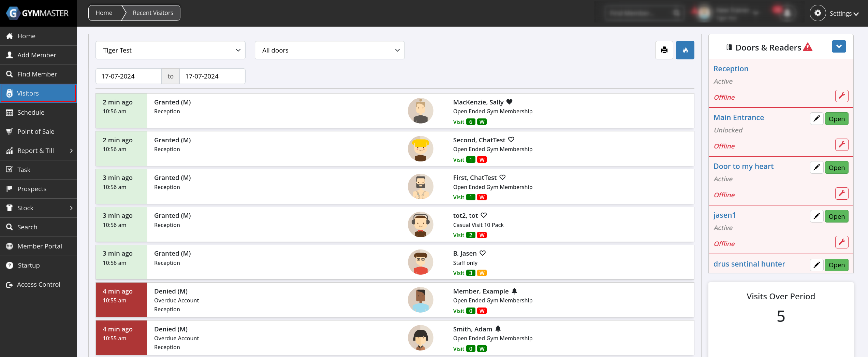Click pencil edit icon for jasen1 door
868x357 pixels.
816,216
